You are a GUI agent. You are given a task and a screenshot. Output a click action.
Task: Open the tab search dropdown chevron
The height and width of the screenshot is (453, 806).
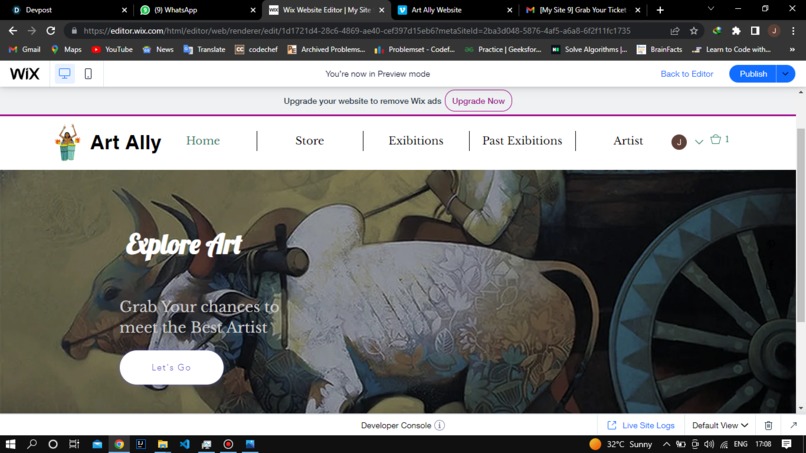pos(711,9)
